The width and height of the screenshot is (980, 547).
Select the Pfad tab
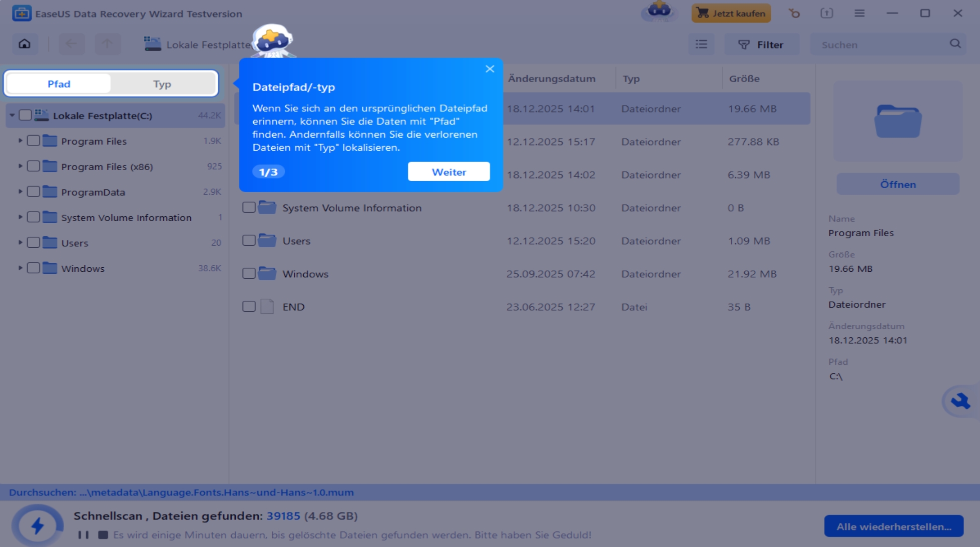click(x=59, y=84)
